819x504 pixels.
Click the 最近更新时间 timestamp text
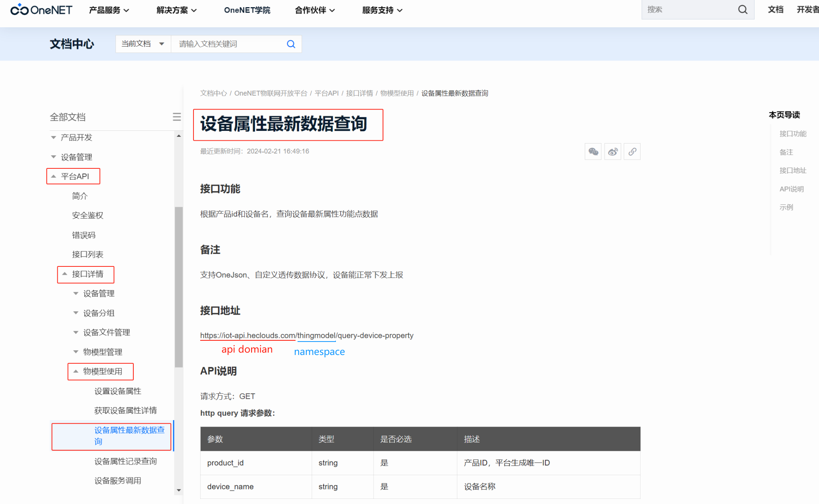(x=254, y=151)
